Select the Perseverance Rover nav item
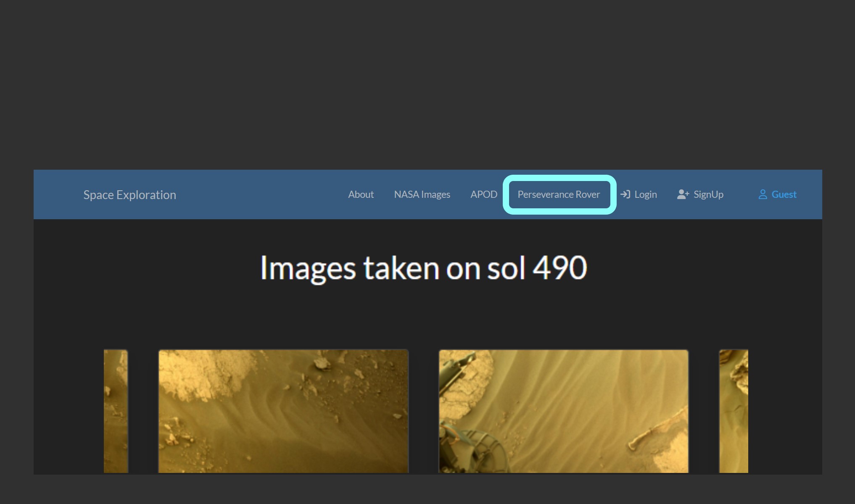855x504 pixels. 559,194
